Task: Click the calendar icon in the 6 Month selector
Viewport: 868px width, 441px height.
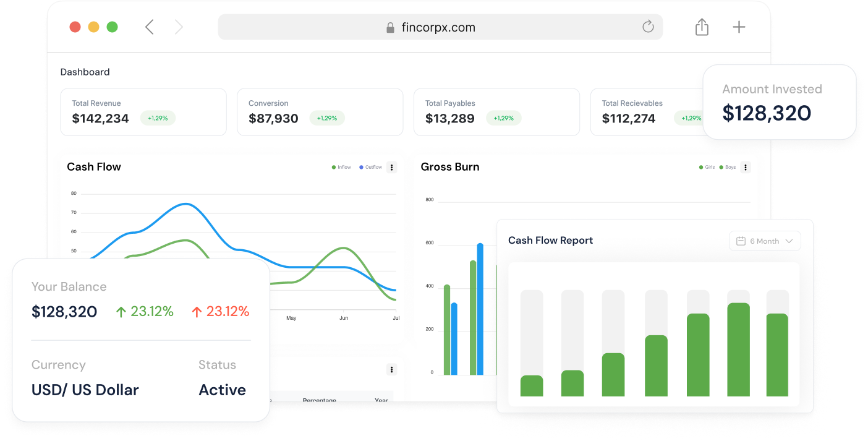Action: click(741, 241)
